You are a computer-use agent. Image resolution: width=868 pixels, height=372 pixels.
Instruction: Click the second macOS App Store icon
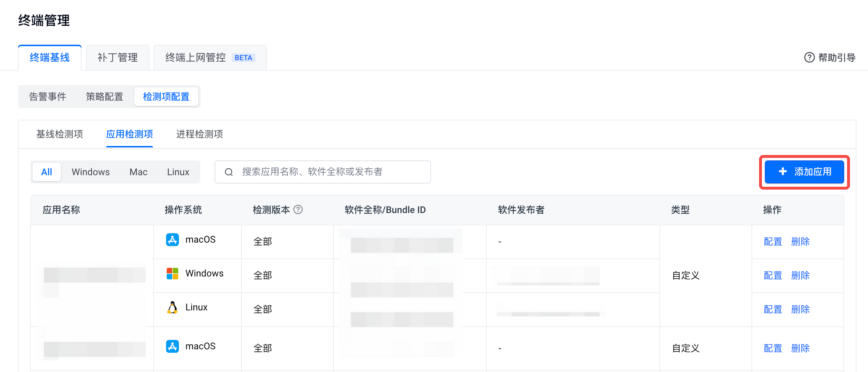(172, 346)
